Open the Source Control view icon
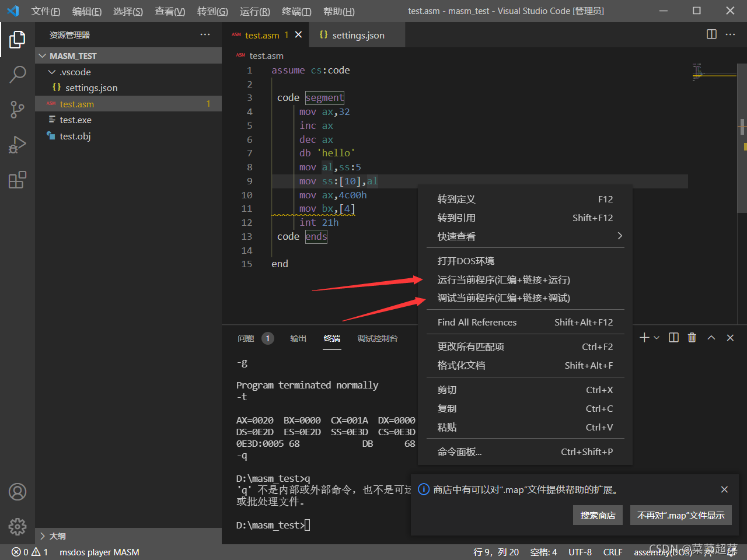The image size is (747, 560). point(18,109)
